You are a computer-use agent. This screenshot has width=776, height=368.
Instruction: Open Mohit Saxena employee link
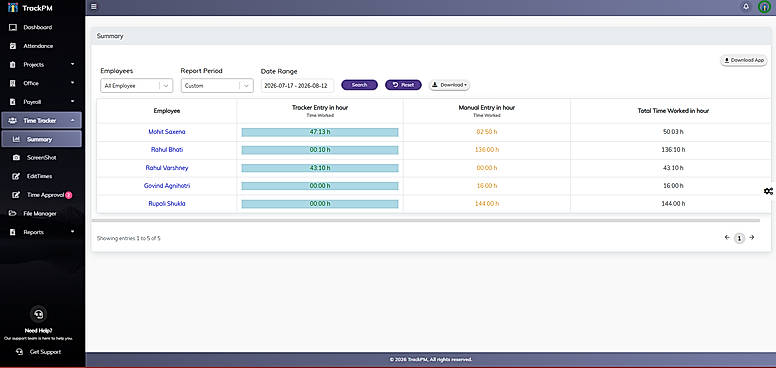click(167, 132)
